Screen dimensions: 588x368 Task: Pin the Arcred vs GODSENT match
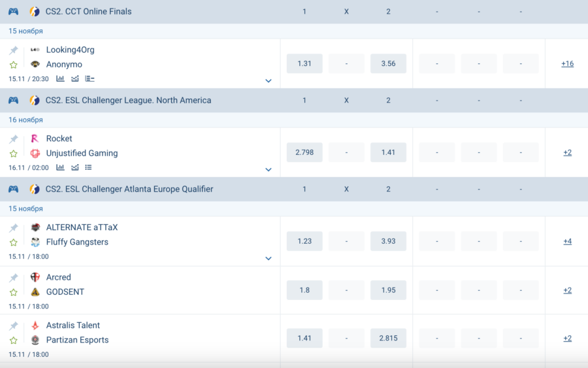click(13, 278)
